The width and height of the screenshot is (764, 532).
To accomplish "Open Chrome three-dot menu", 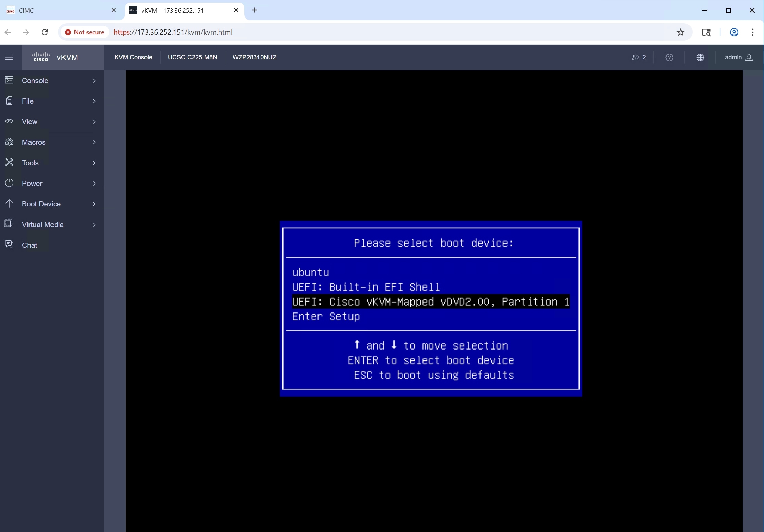I will pyautogui.click(x=753, y=32).
